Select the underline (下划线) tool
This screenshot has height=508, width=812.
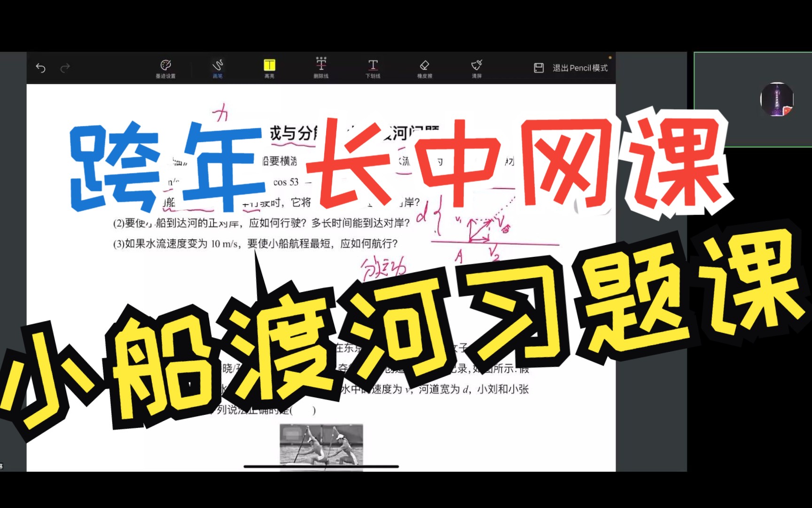pyautogui.click(x=373, y=69)
